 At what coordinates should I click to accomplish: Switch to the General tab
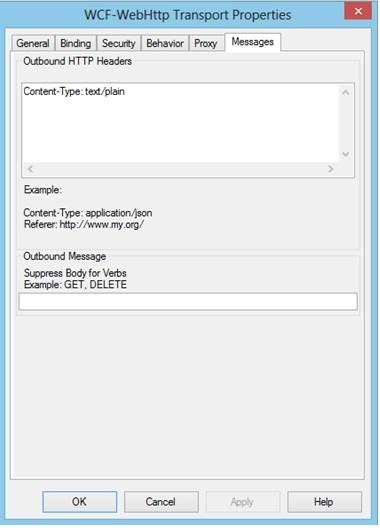click(x=33, y=43)
